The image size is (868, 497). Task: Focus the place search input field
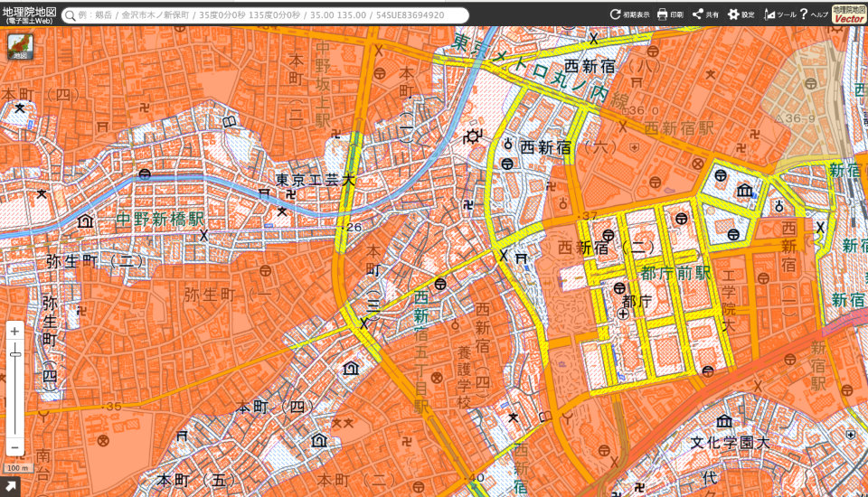point(266,15)
